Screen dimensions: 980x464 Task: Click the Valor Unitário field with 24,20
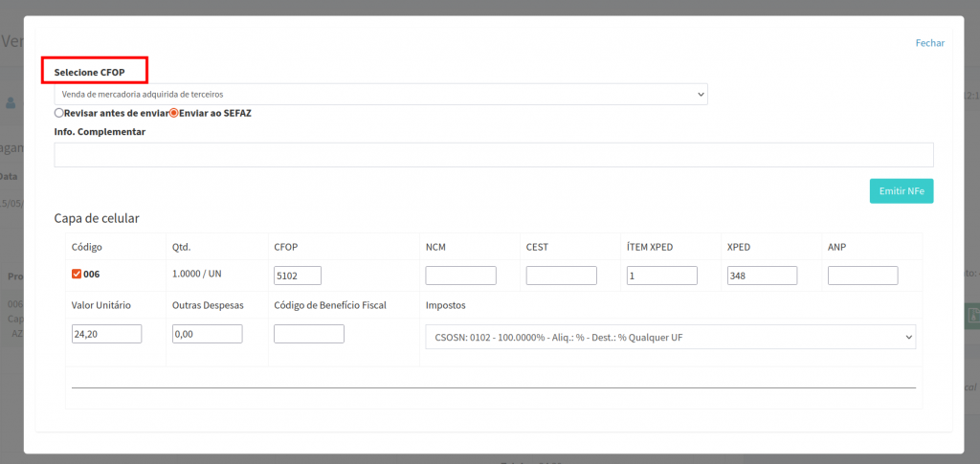click(x=106, y=334)
